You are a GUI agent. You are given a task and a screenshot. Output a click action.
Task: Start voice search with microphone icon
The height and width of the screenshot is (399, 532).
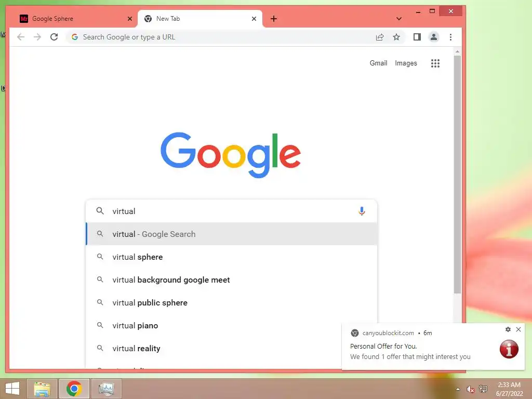362,211
